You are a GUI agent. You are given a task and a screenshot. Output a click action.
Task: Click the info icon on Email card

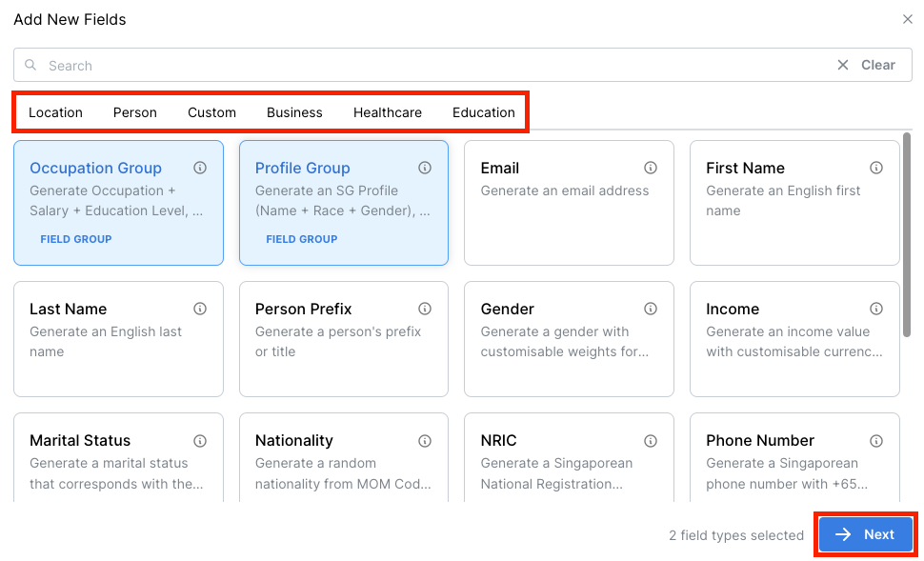[651, 168]
